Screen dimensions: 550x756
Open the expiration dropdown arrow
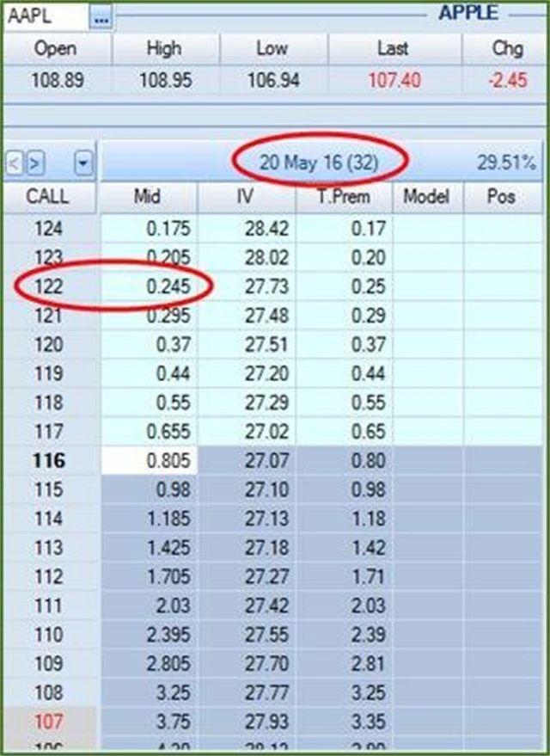point(82,161)
